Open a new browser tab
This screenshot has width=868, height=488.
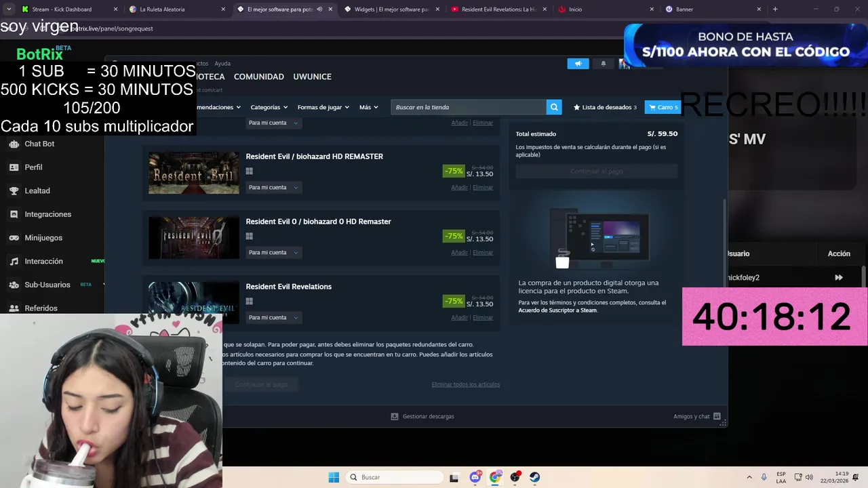click(775, 9)
